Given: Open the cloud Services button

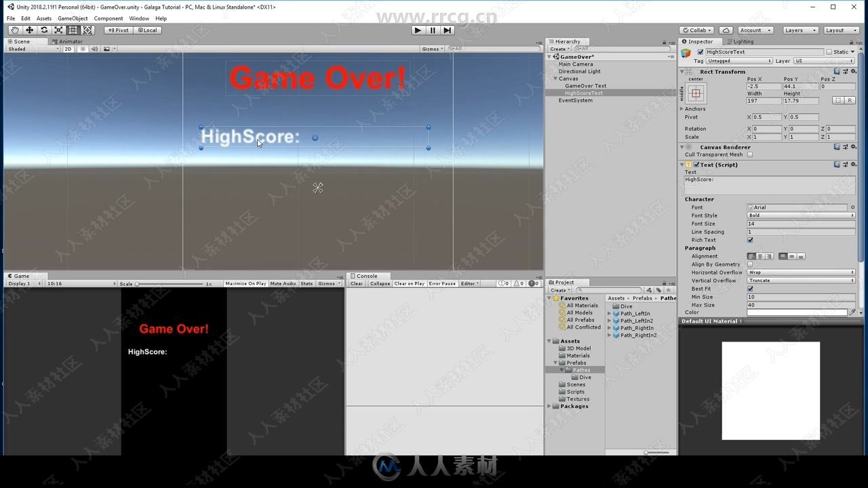Looking at the screenshot, I should click(726, 30).
